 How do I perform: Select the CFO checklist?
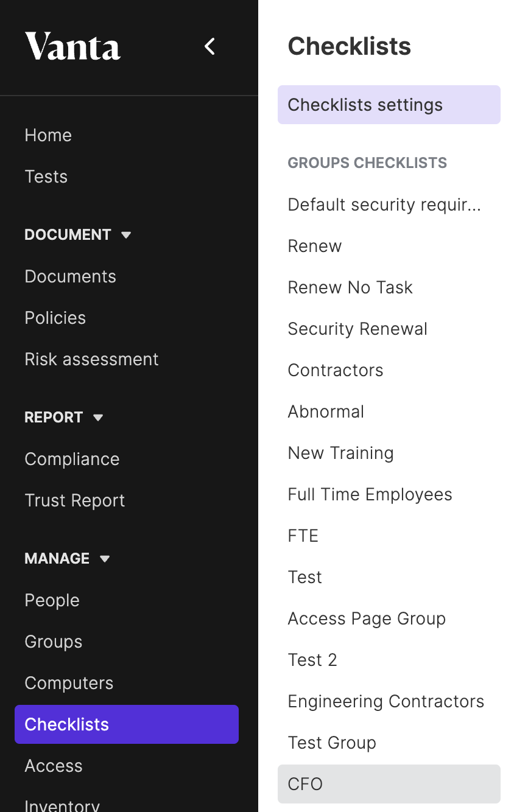coord(389,784)
